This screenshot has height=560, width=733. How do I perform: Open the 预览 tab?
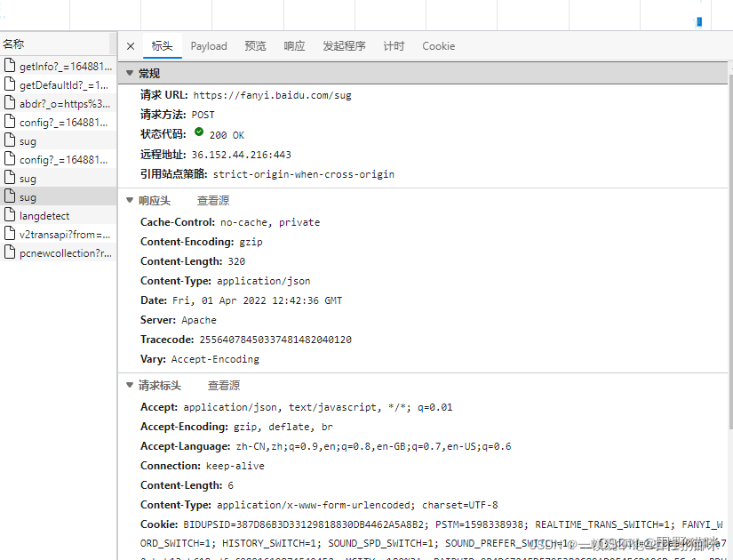click(x=255, y=46)
